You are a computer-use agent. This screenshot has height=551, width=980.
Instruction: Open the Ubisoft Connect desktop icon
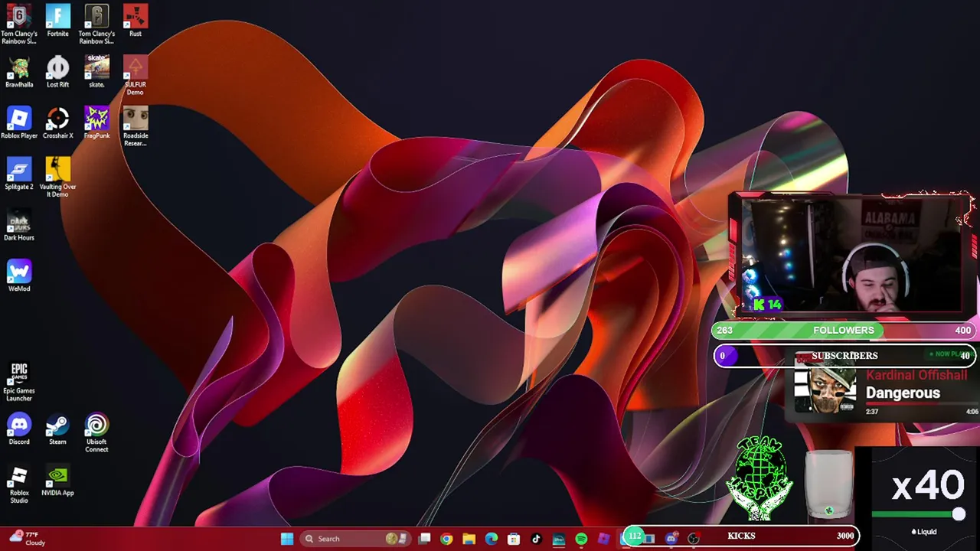96,433
